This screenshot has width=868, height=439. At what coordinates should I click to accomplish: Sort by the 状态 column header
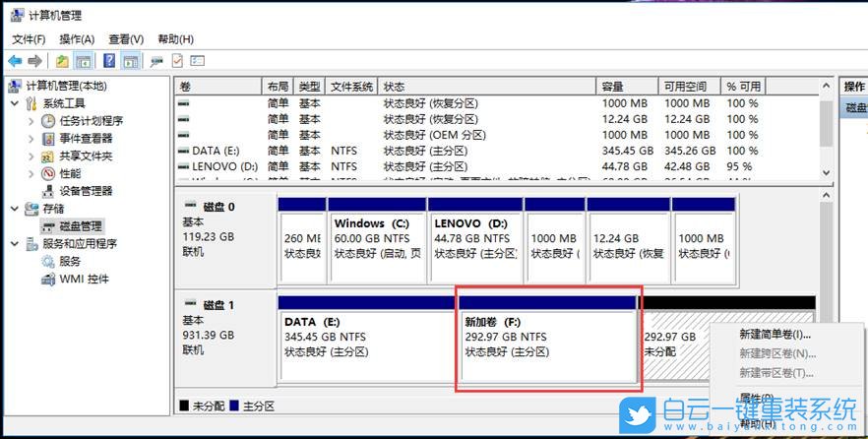[x=487, y=87]
